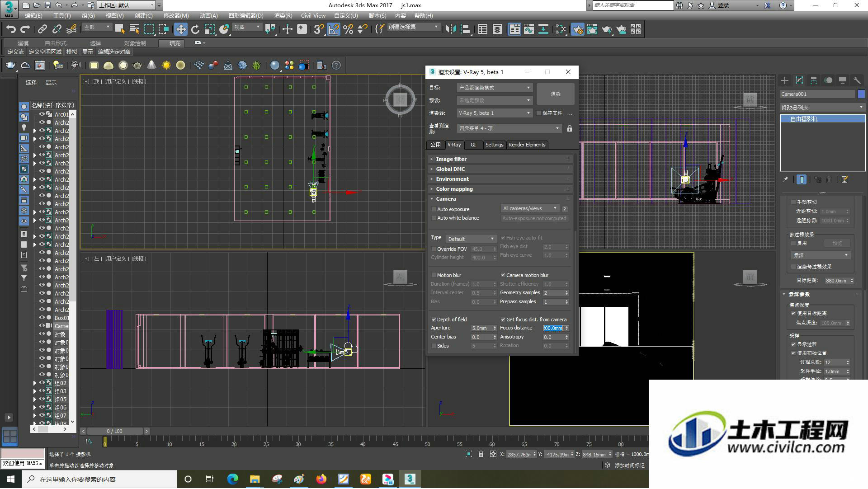This screenshot has width=868, height=489.
Task: Open the Render Setup teapot icon
Action: pyautogui.click(x=578, y=29)
